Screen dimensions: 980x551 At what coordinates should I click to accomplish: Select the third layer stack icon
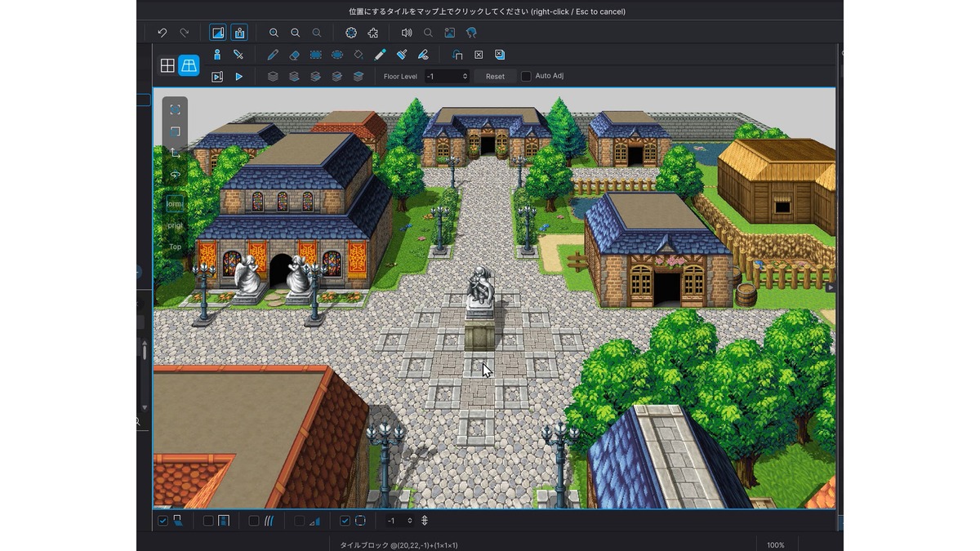click(x=315, y=77)
